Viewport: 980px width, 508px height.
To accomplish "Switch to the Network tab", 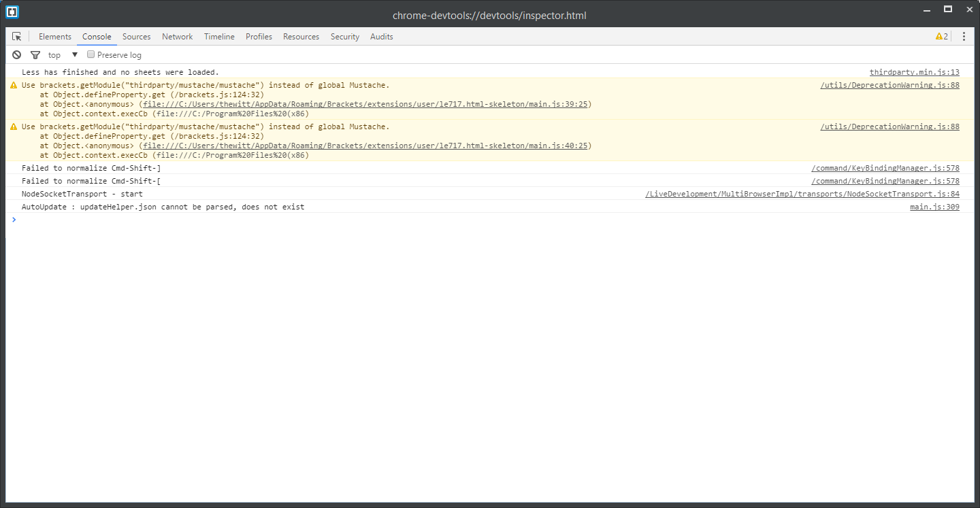I will [x=177, y=37].
